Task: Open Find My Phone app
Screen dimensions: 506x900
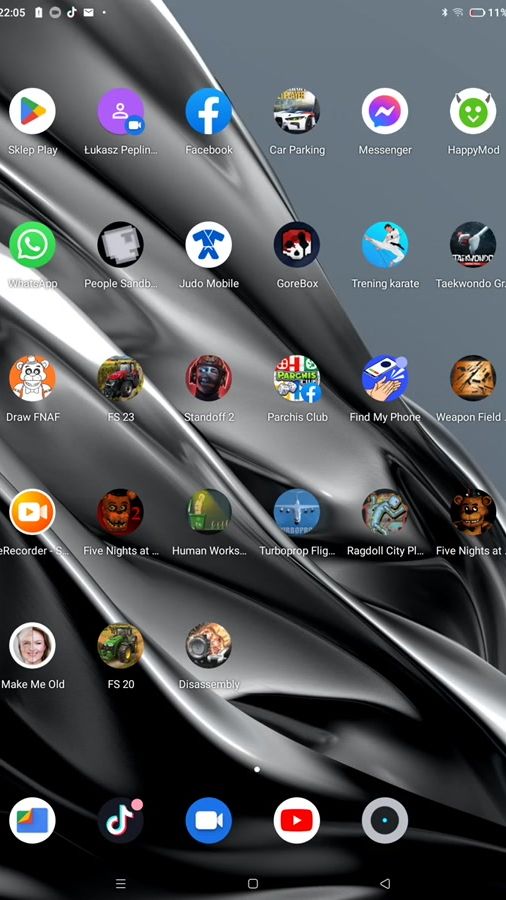Action: pyautogui.click(x=385, y=378)
